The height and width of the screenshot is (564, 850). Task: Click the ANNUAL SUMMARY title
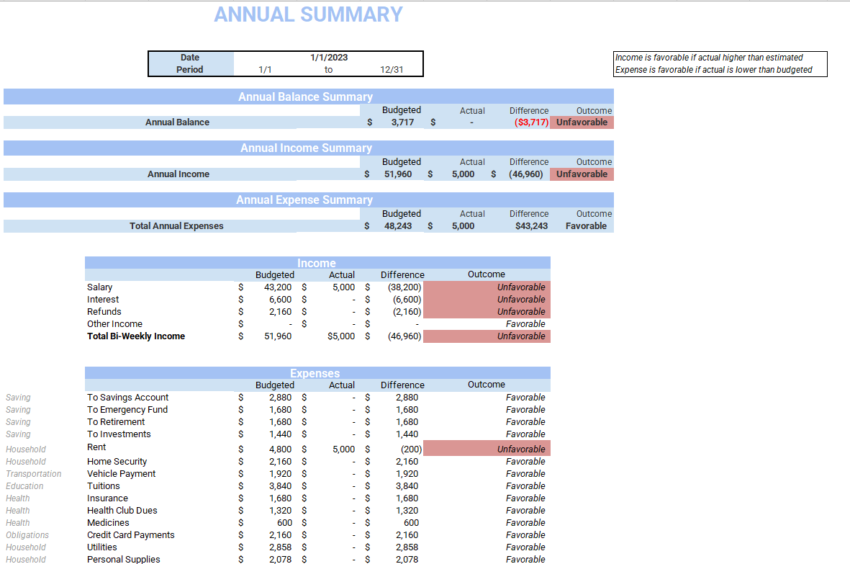pos(308,15)
